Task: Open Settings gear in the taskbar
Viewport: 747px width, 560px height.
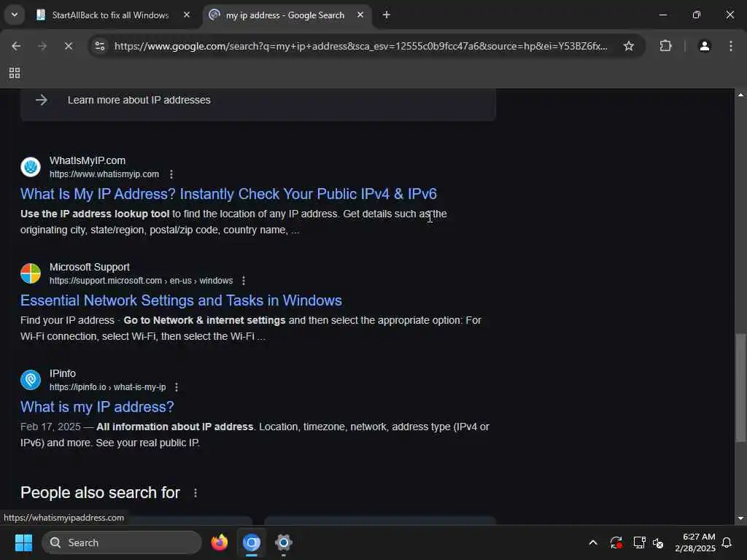Action: click(284, 542)
